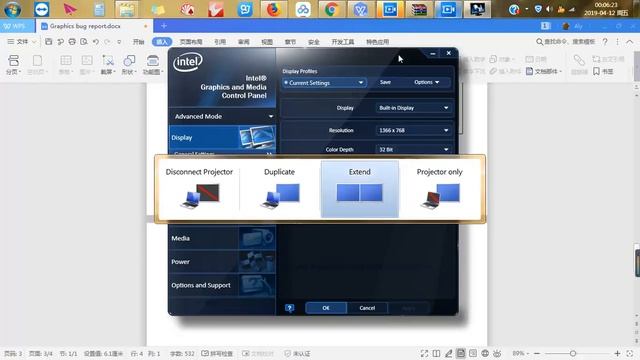This screenshot has height=360, width=640.
Task: Open the 89% zoom level dropdown
Action: coord(520,353)
